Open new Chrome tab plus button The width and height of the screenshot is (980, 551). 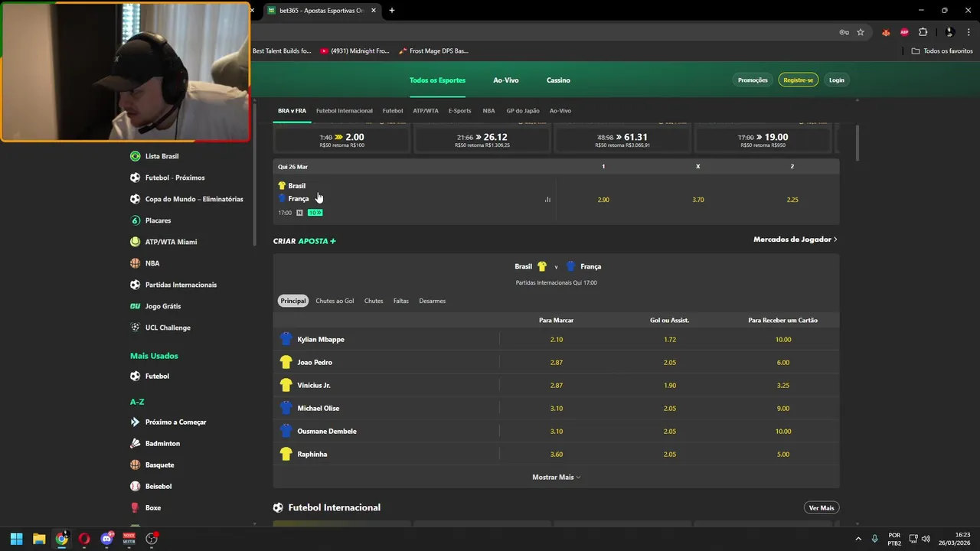tap(392, 11)
